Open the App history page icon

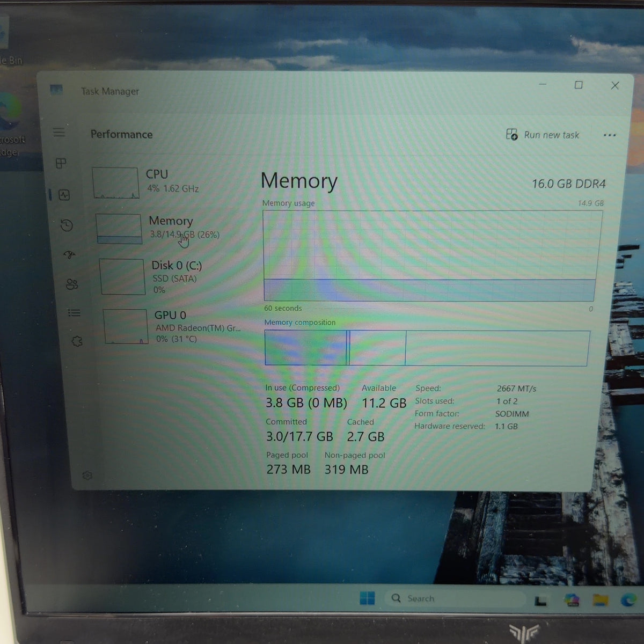67,225
